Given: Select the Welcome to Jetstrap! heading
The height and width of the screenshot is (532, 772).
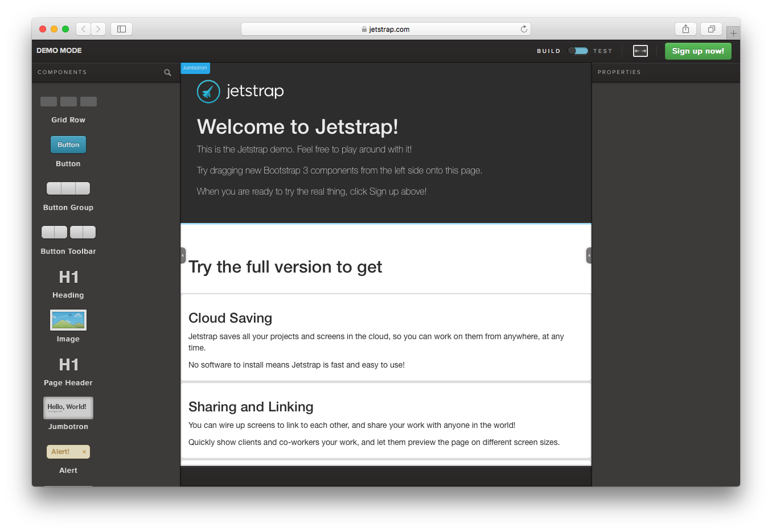Looking at the screenshot, I should pos(297,127).
